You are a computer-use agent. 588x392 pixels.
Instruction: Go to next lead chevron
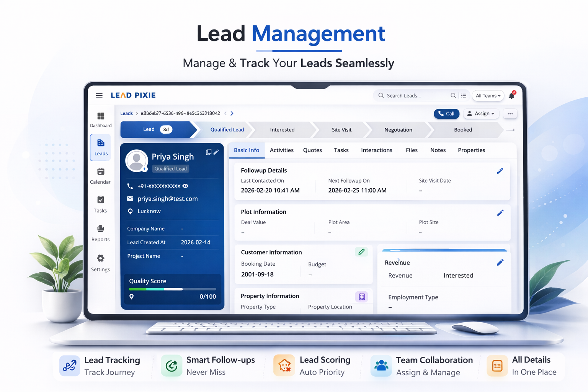click(232, 113)
